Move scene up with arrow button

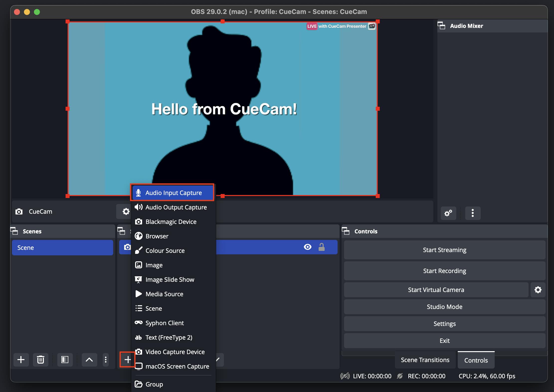tap(89, 360)
